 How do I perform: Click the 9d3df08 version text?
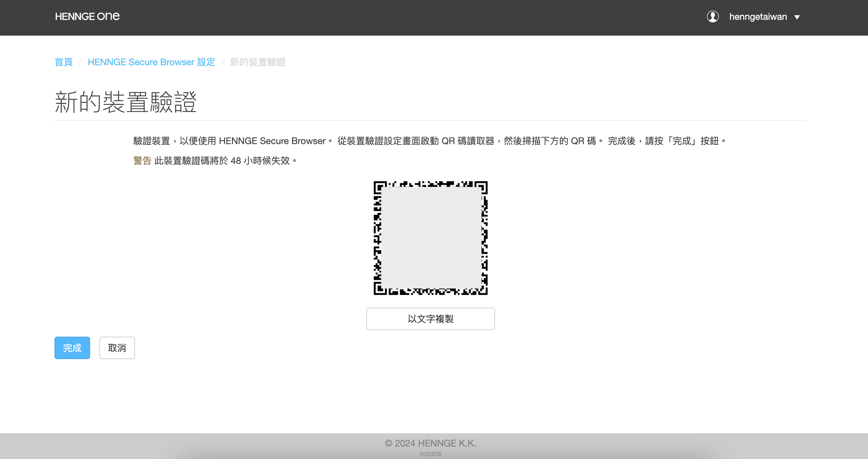(x=430, y=454)
